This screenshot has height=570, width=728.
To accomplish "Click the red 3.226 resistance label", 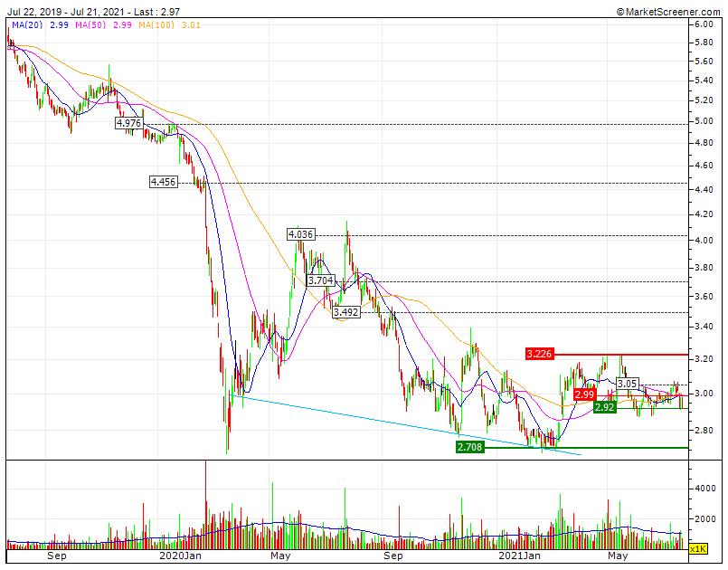I will (x=540, y=354).
